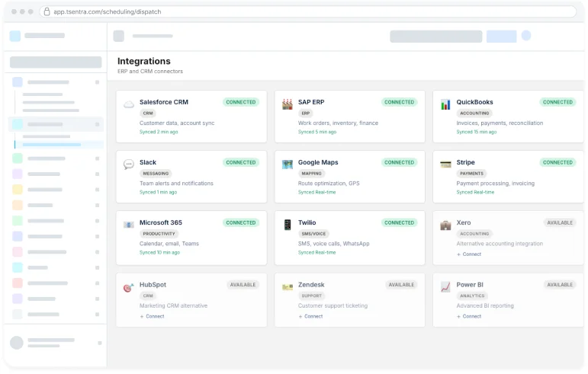Click the SMS/Voice tag on Twilio card
The width and height of the screenshot is (588, 374).
(313, 234)
